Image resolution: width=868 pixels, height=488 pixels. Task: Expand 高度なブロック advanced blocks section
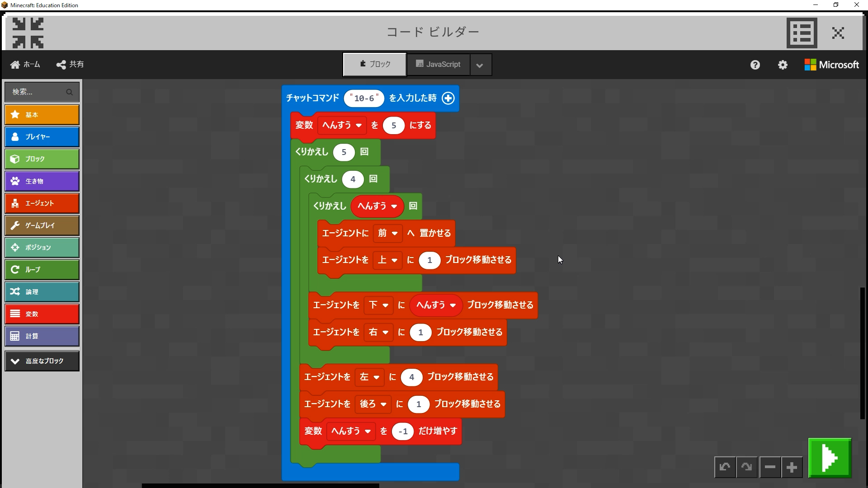pyautogui.click(x=42, y=361)
